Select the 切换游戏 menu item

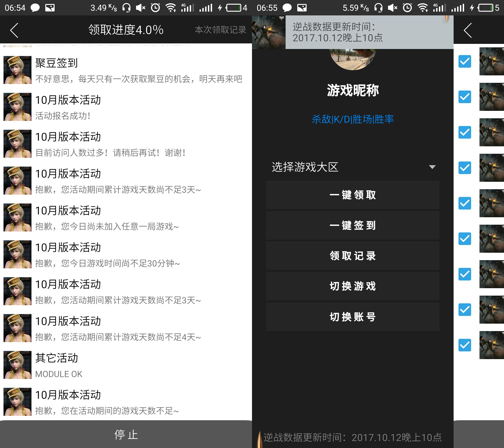click(352, 286)
